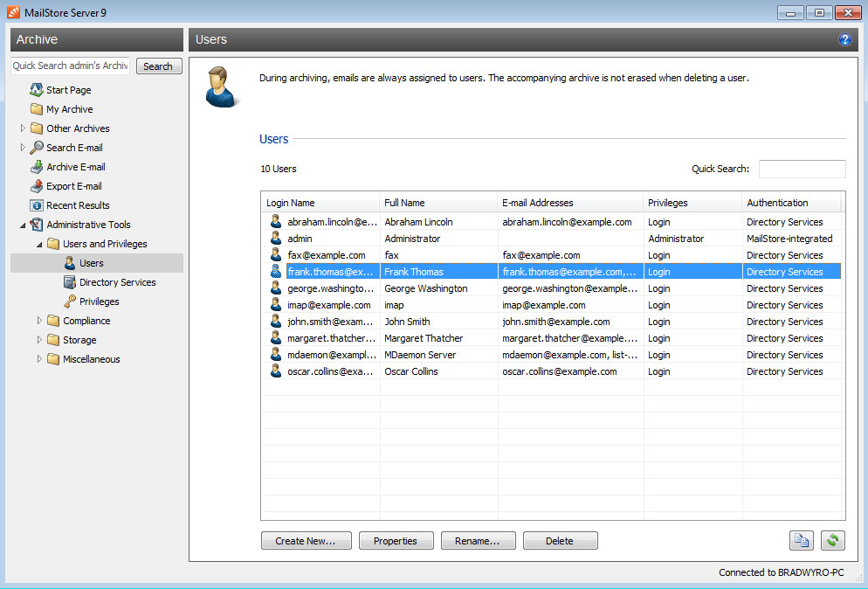Click the Search button above the tree

pyautogui.click(x=158, y=66)
